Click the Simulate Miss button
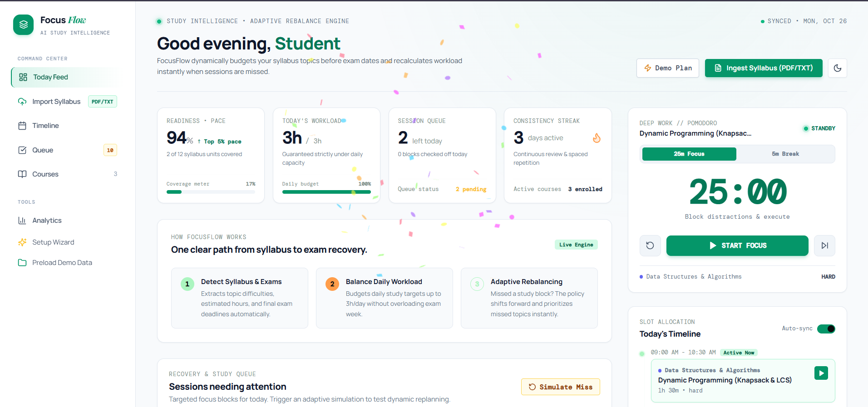This screenshot has width=868, height=407. click(x=561, y=387)
